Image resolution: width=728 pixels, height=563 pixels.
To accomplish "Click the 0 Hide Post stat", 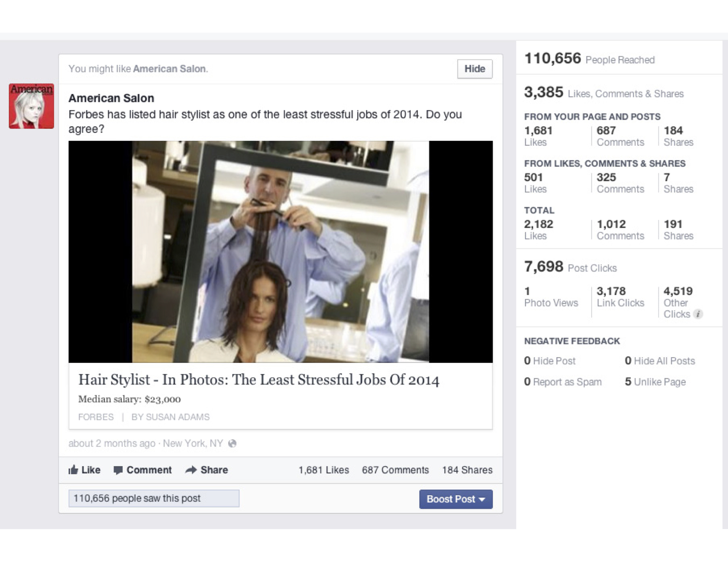I will pyautogui.click(x=550, y=361).
